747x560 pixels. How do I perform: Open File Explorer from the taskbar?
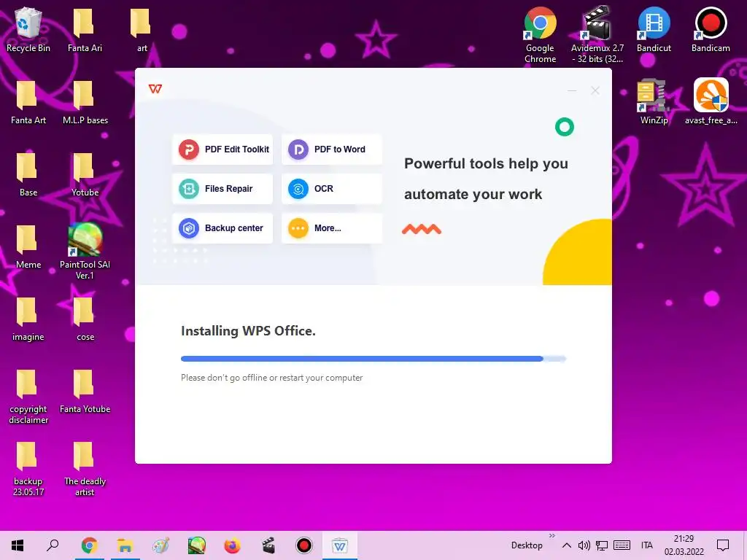point(125,545)
